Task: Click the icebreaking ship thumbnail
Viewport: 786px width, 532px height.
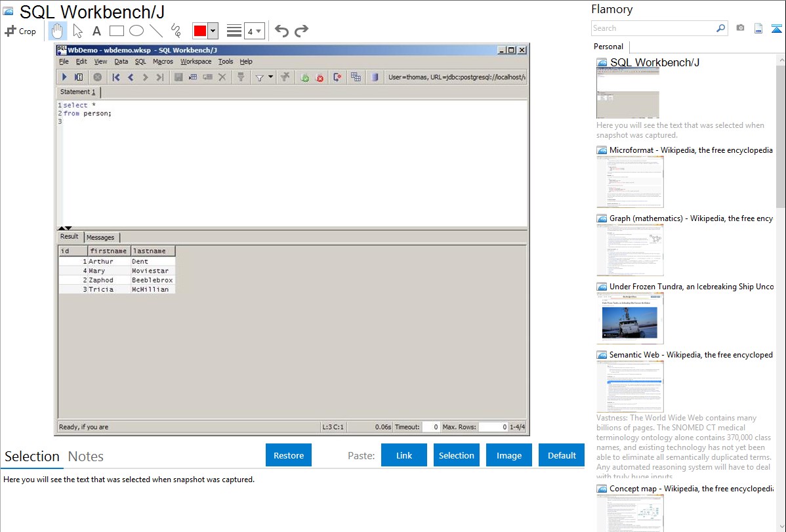Action: (x=630, y=319)
